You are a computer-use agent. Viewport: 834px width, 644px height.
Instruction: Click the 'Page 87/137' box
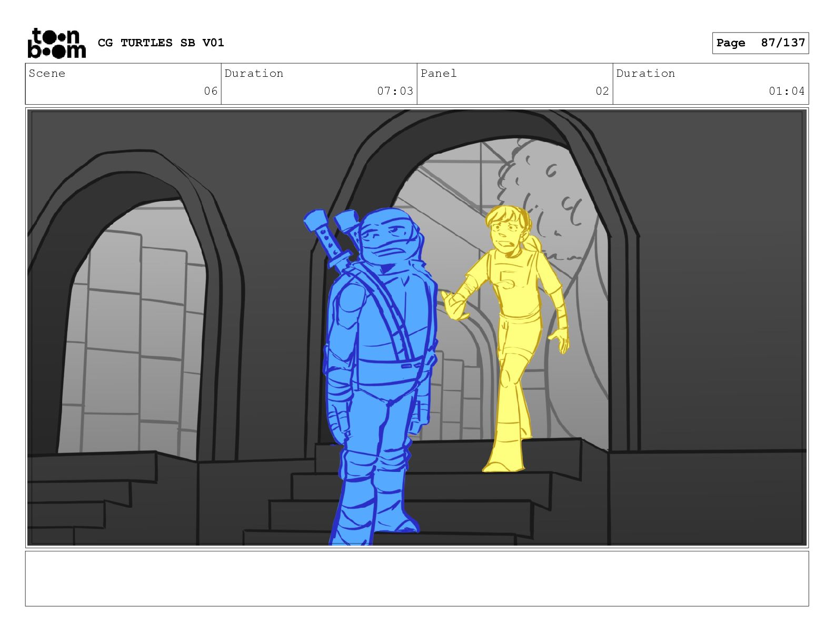[x=760, y=43]
